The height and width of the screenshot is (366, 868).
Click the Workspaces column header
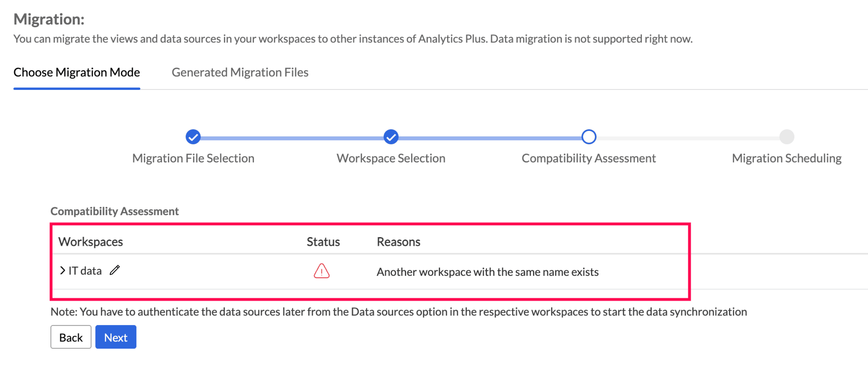(91, 242)
